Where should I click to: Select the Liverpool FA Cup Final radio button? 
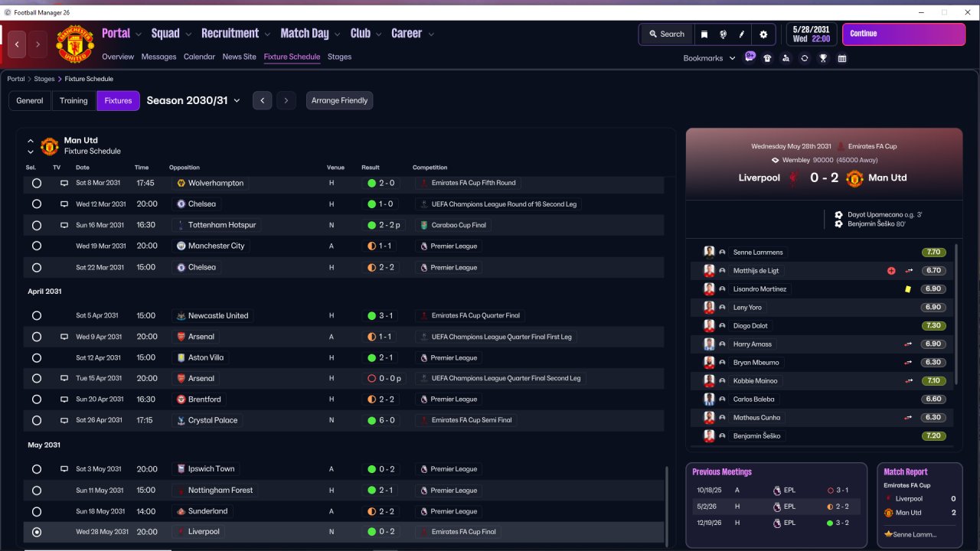pyautogui.click(x=37, y=532)
